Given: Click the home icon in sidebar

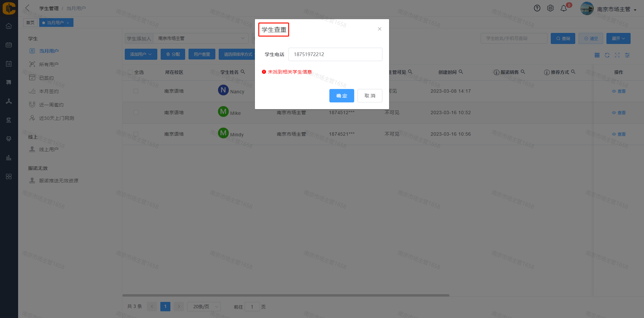Looking at the screenshot, I should click(9, 26).
